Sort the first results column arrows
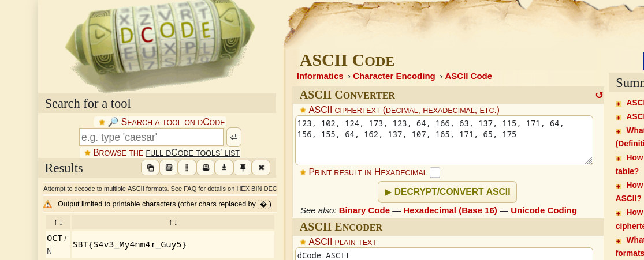Viewport: 644px width, 260px height. point(58,223)
